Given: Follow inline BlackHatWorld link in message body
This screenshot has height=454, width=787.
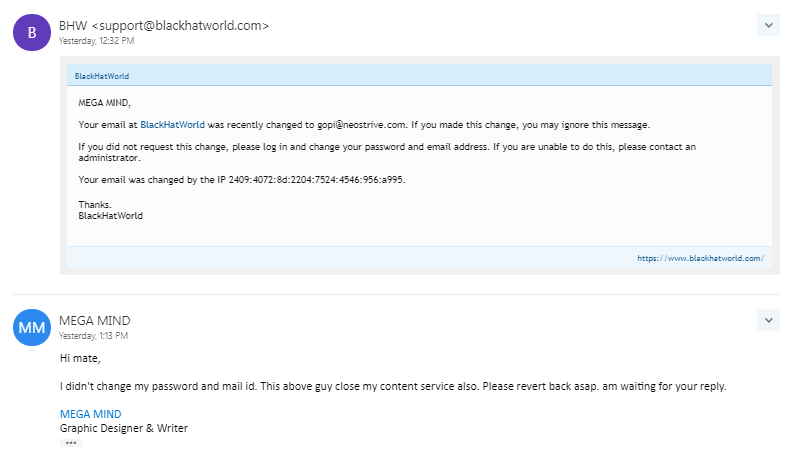Looking at the screenshot, I should [x=172, y=125].
